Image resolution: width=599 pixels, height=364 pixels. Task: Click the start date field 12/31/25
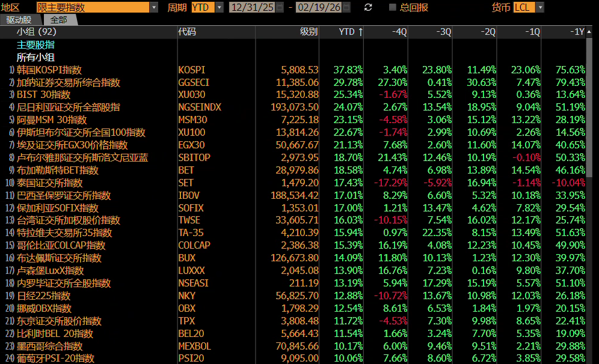(253, 7)
